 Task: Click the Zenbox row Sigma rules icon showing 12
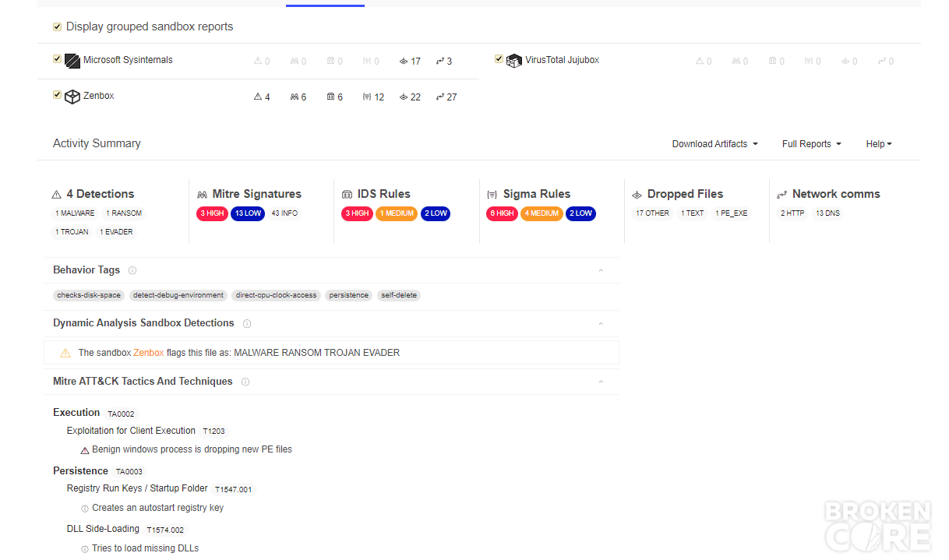click(367, 97)
